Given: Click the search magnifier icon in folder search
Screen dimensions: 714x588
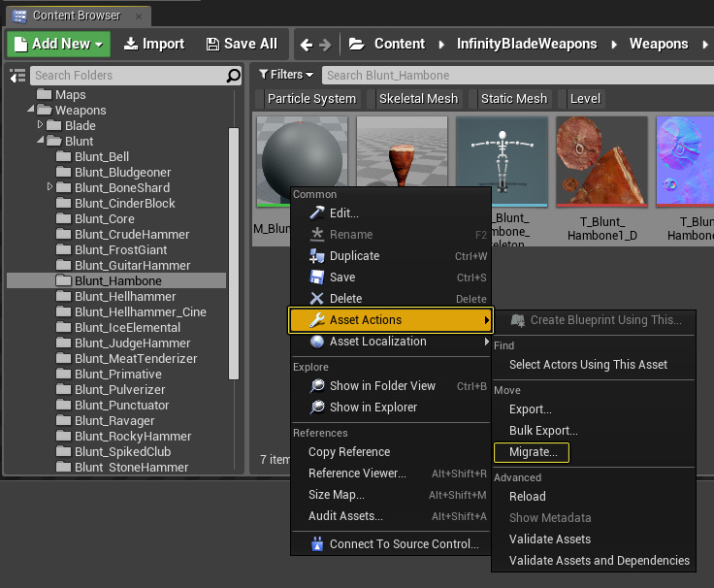Looking at the screenshot, I should [x=233, y=75].
